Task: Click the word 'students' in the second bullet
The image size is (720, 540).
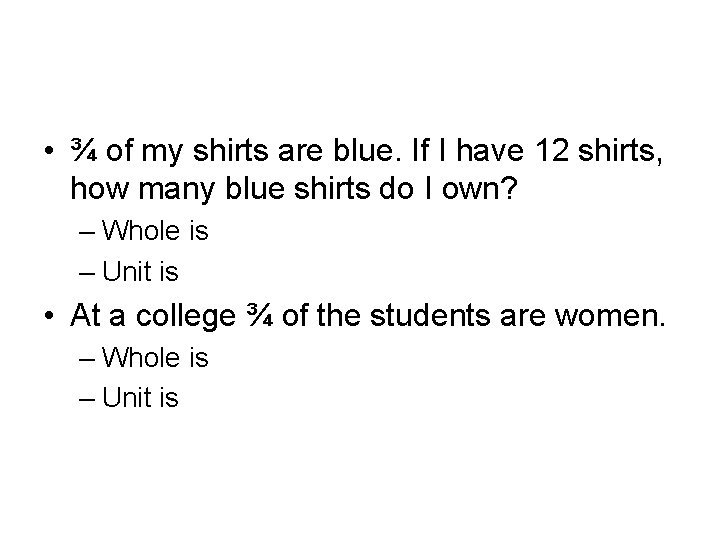Action: pos(430,315)
